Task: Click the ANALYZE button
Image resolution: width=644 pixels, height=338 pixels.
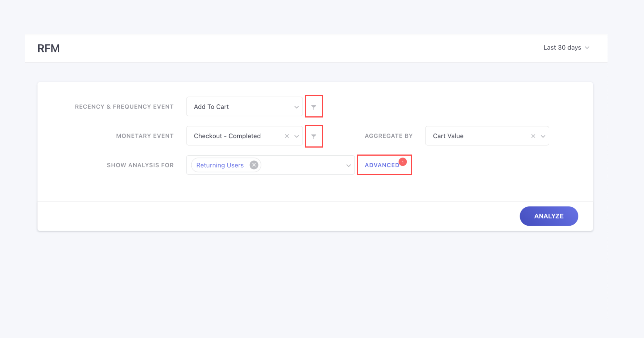Action: pos(550,216)
